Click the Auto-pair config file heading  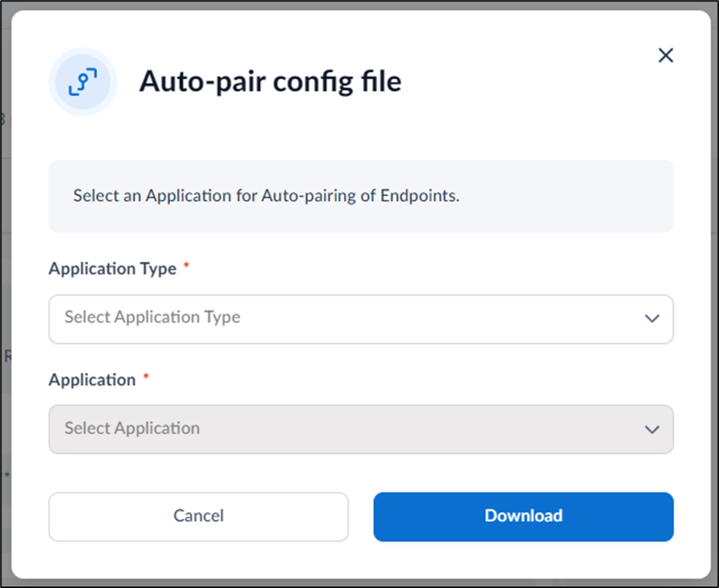pyautogui.click(x=271, y=82)
